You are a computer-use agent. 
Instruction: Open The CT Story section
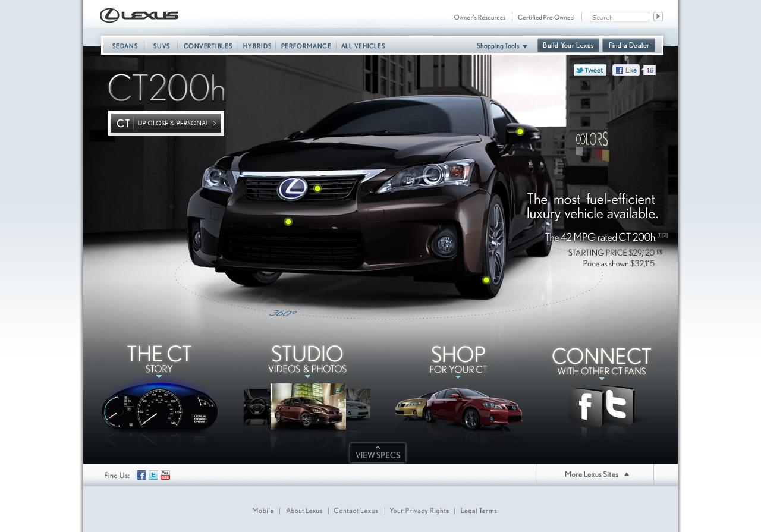pos(159,360)
